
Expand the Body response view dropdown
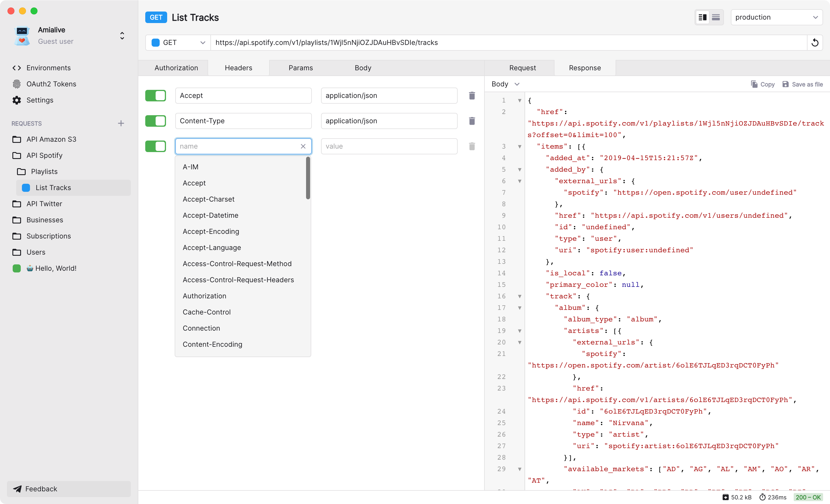tap(505, 84)
